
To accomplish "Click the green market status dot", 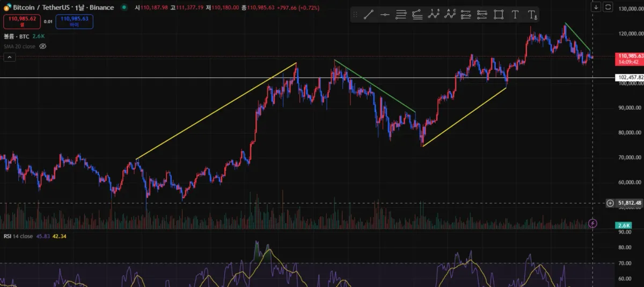I will tap(125, 8).
